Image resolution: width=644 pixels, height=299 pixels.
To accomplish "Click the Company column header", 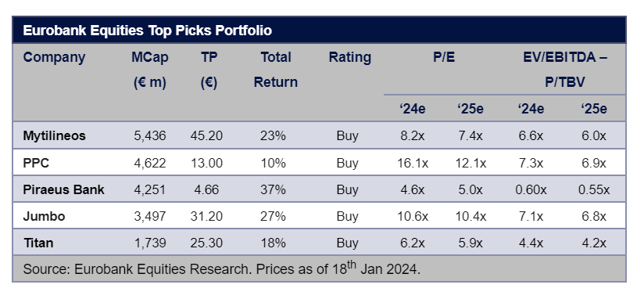I will (x=54, y=57).
